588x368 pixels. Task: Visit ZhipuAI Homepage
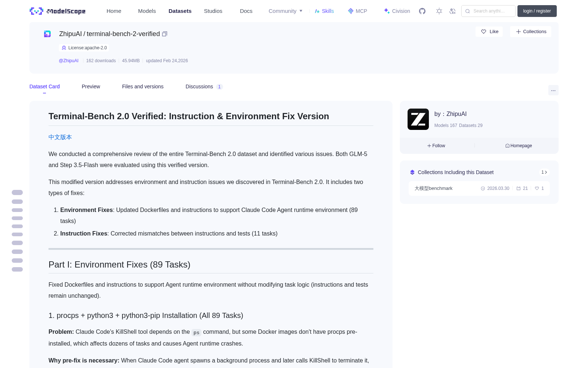(519, 146)
